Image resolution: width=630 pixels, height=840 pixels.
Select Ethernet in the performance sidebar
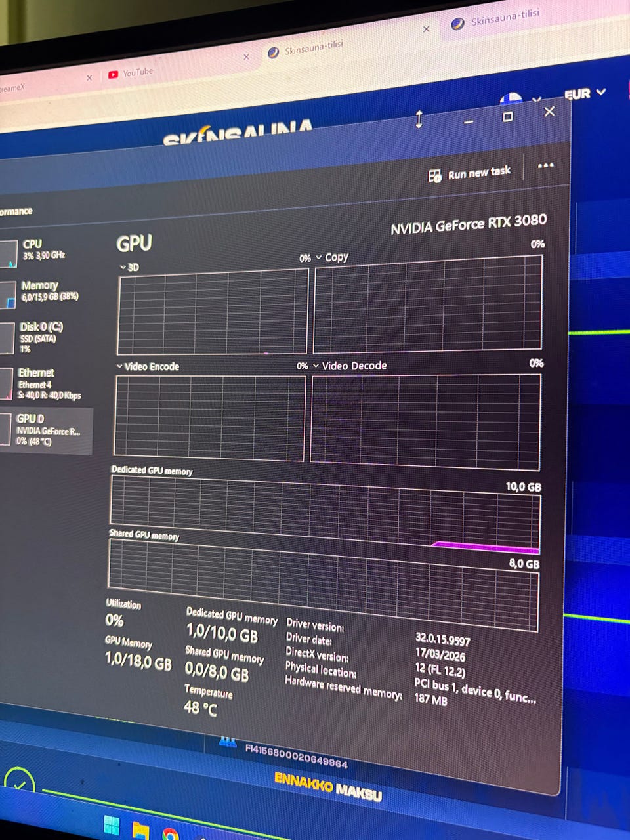point(45,383)
